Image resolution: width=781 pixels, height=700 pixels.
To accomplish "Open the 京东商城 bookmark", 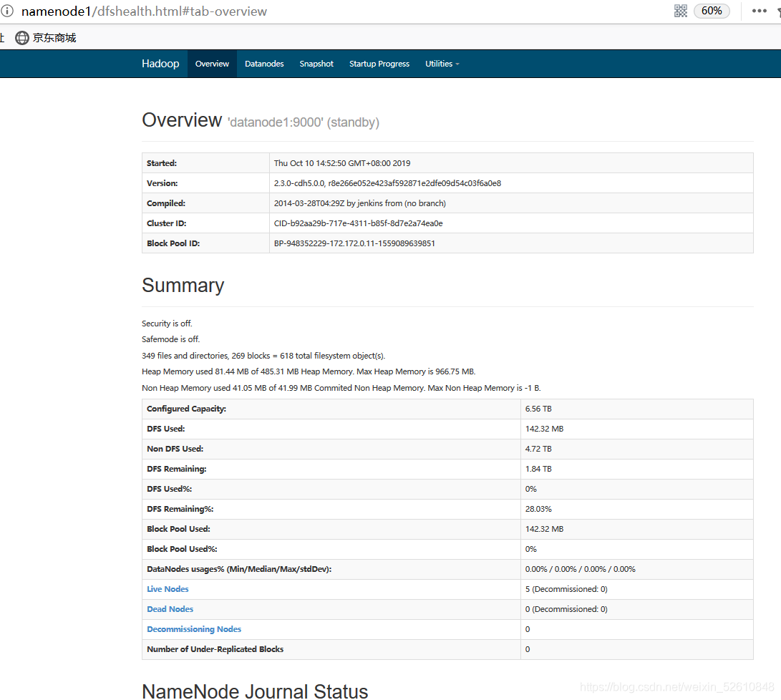I will point(45,38).
